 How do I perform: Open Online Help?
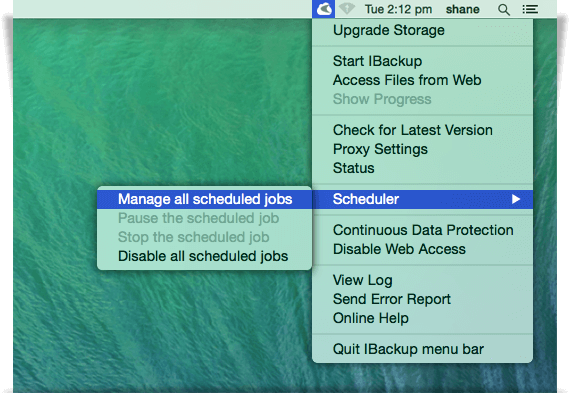[x=422, y=318]
